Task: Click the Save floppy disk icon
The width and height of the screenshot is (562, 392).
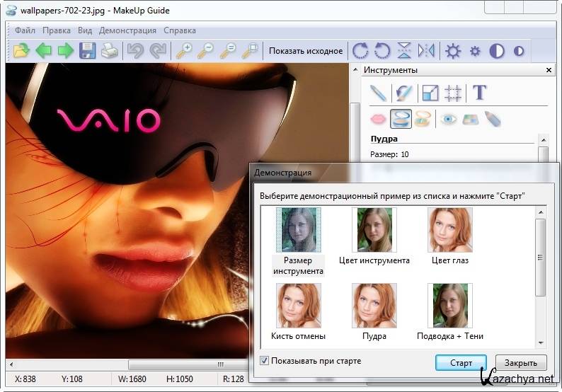Action: 87,51
